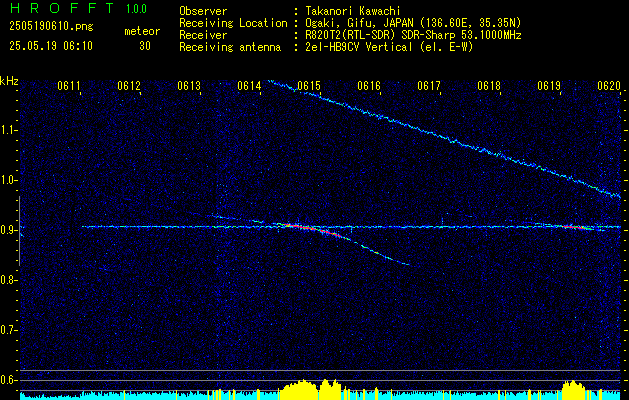Viewport: 629px width, 400px height.
Task: Click the 'Receiving Location' field label
Action: click(x=233, y=23)
